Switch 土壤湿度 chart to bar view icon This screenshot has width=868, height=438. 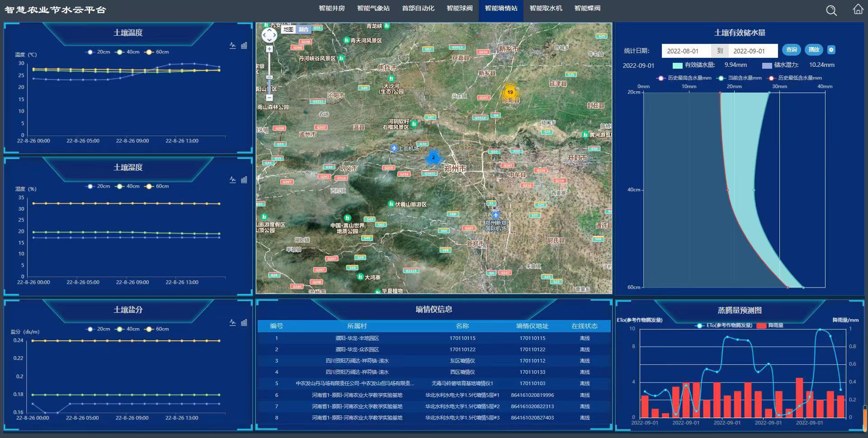[x=244, y=179]
